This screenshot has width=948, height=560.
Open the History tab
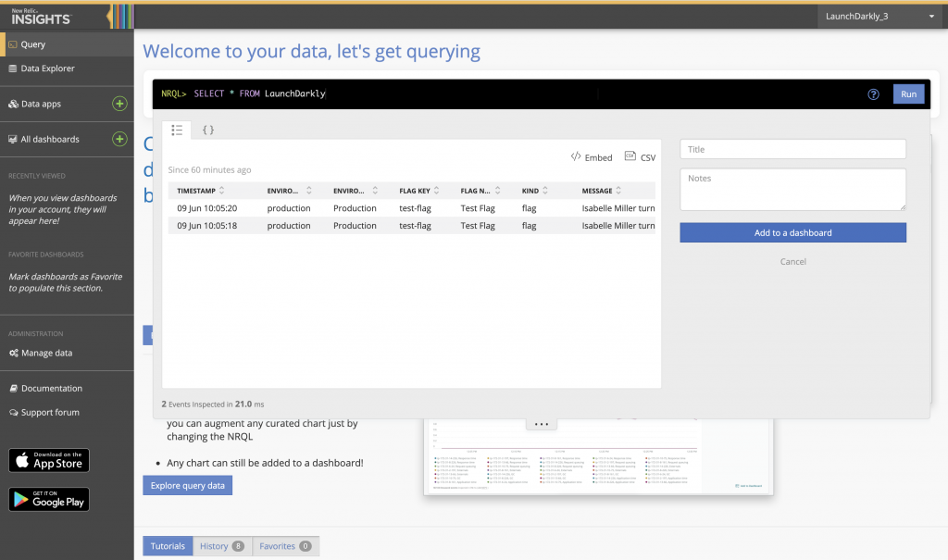point(222,546)
